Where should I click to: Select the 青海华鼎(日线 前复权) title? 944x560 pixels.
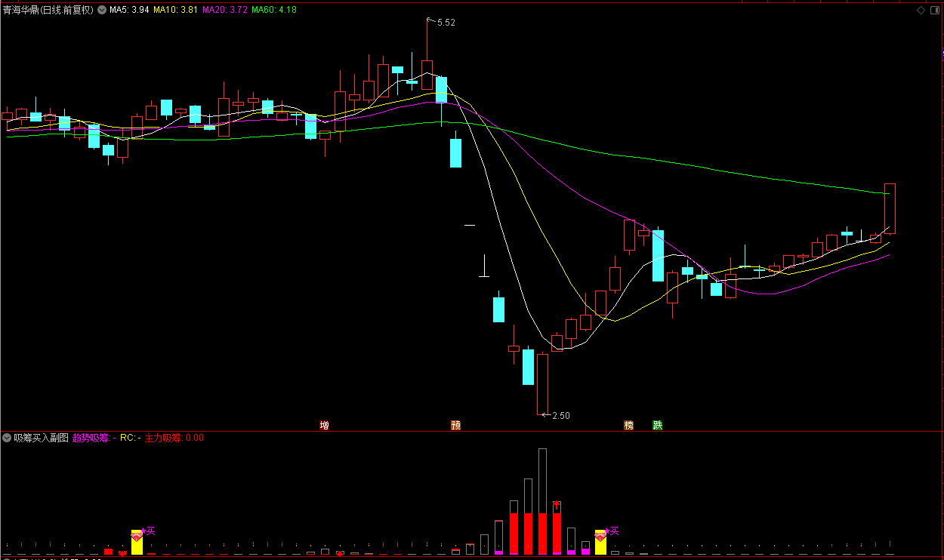(x=48, y=11)
